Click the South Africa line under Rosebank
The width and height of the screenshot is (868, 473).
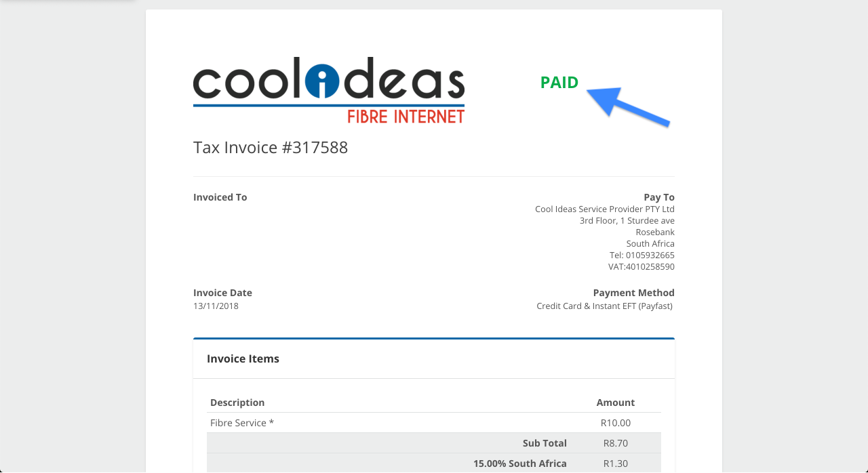point(650,243)
